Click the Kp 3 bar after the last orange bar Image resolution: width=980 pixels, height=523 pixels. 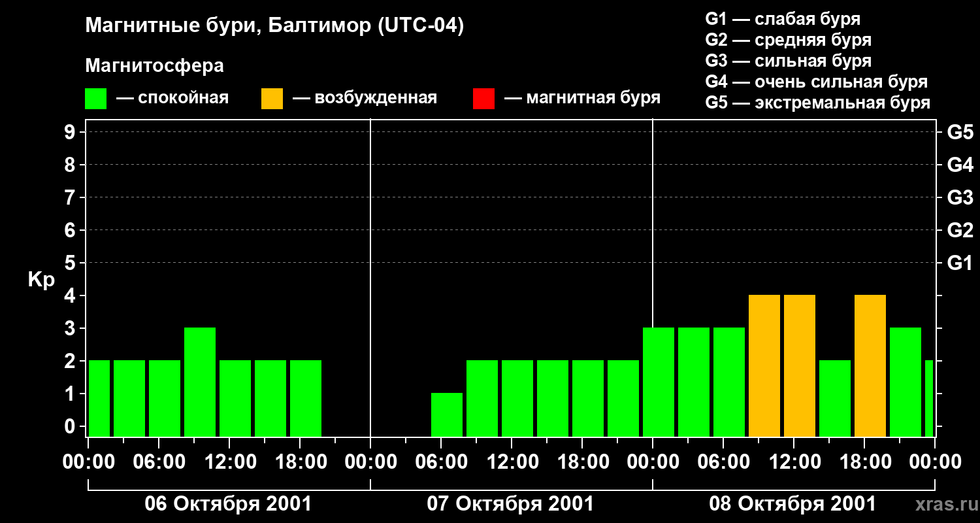(906, 382)
